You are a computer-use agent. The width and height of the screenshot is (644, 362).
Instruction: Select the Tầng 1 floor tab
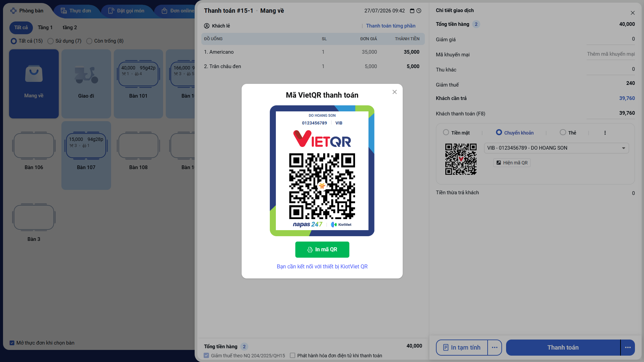[45, 28]
